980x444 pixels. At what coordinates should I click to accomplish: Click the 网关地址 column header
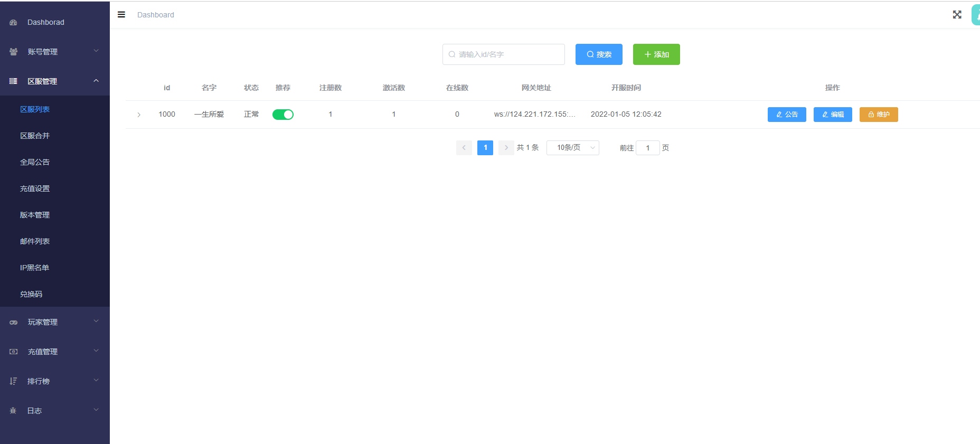click(x=536, y=88)
